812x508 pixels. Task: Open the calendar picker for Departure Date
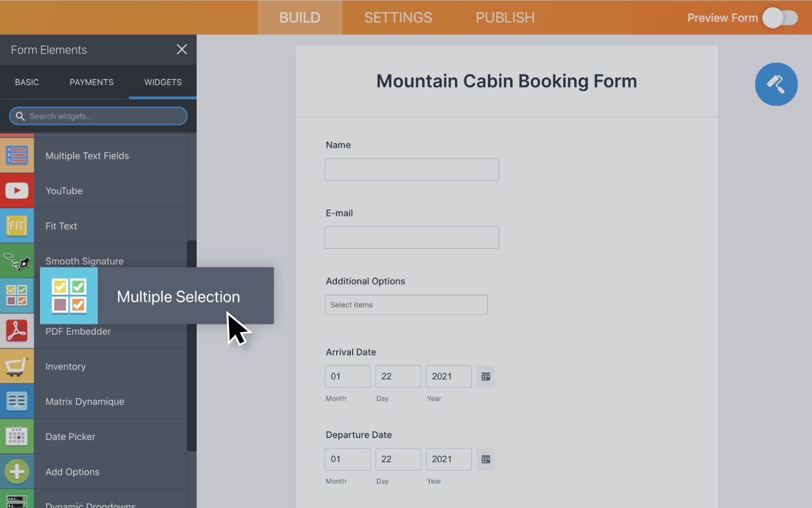tap(485, 459)
